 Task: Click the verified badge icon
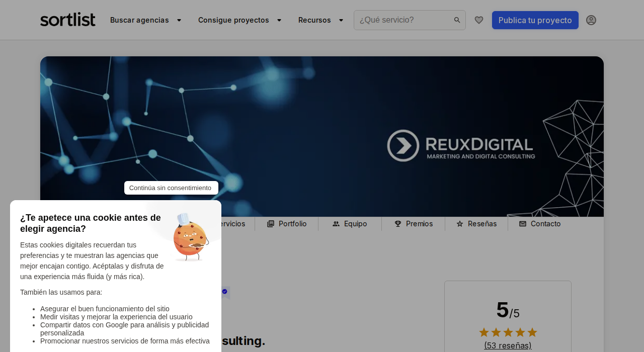coord(225,292)
